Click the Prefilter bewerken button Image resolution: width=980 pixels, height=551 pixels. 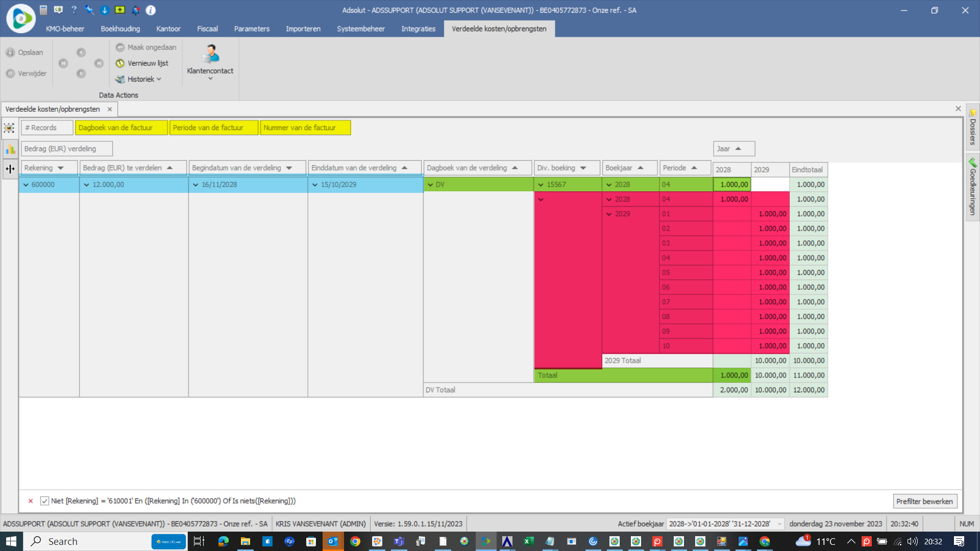click(924, 501)
